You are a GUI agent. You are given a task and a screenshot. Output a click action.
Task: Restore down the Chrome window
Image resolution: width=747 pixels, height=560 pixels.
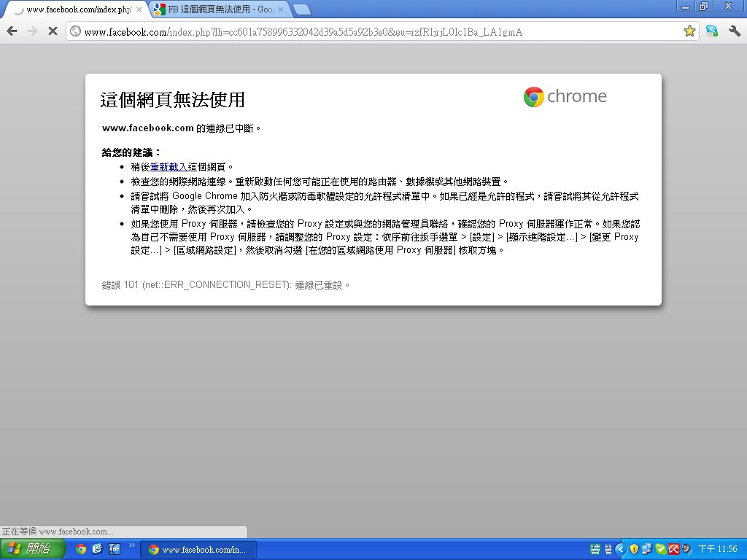(x=704, y=6)
